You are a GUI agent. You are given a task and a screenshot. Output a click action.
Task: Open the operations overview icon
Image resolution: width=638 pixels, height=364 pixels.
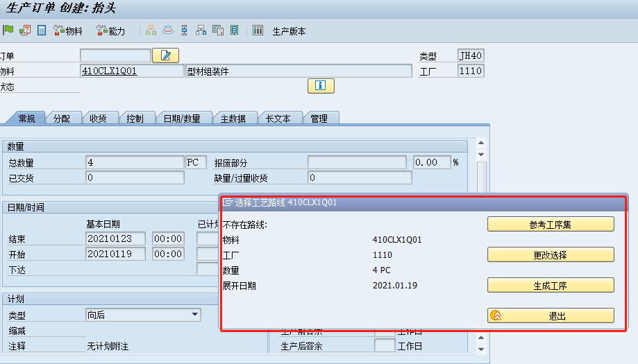[x=185, y=30]
